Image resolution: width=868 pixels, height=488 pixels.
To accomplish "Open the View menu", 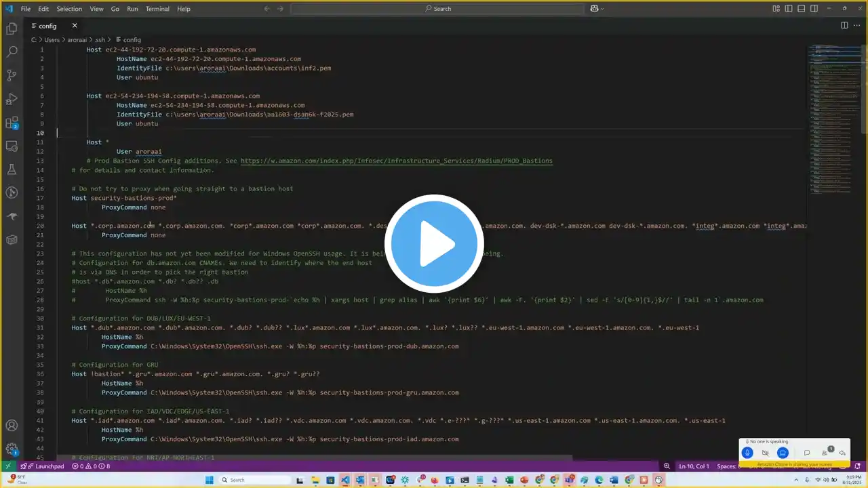I will coord(97,9).
